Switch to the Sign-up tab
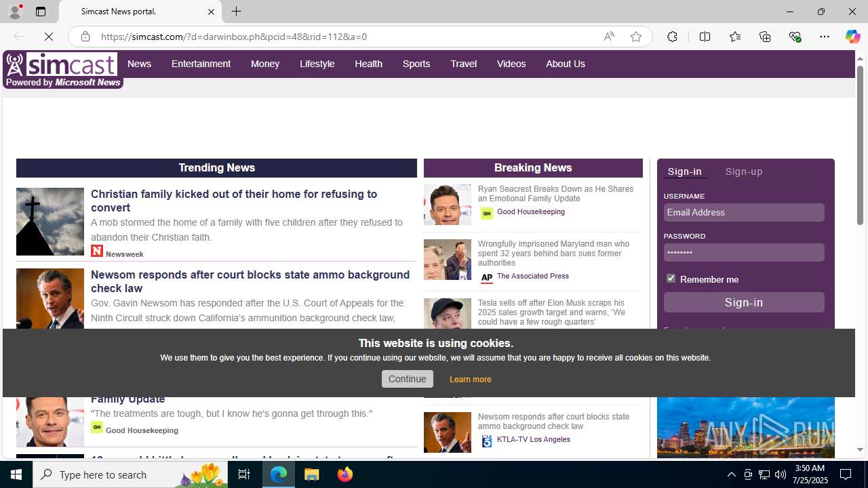 point(743,171)
